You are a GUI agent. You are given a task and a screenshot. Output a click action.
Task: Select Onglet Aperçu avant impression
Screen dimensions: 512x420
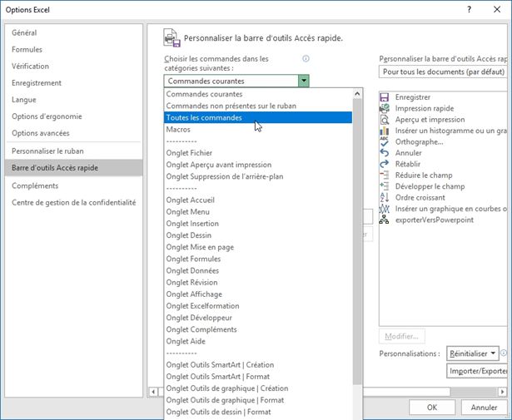[x=258, y=165]
